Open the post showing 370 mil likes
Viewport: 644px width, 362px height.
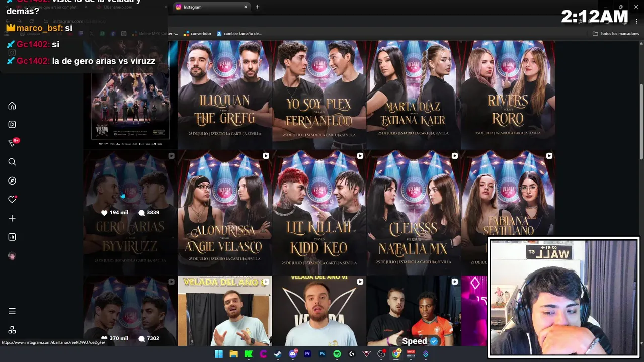pyautogui.click(x=130, y=311)
